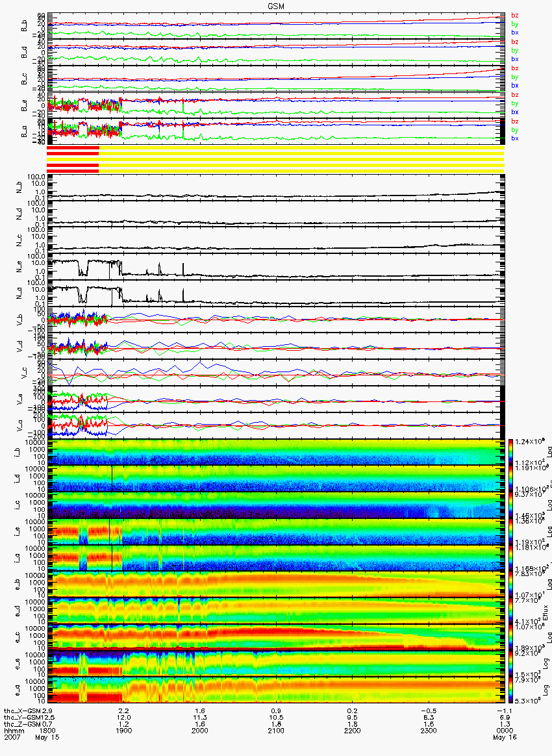The image size is (552, 756).
Task: Select the bx legend of B_a panel
Action: [514, 138]
